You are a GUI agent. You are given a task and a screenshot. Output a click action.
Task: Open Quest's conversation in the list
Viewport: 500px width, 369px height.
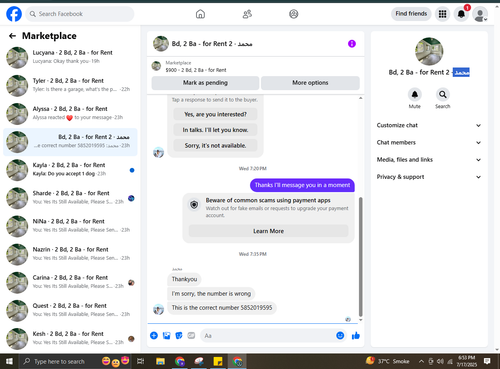70,311
